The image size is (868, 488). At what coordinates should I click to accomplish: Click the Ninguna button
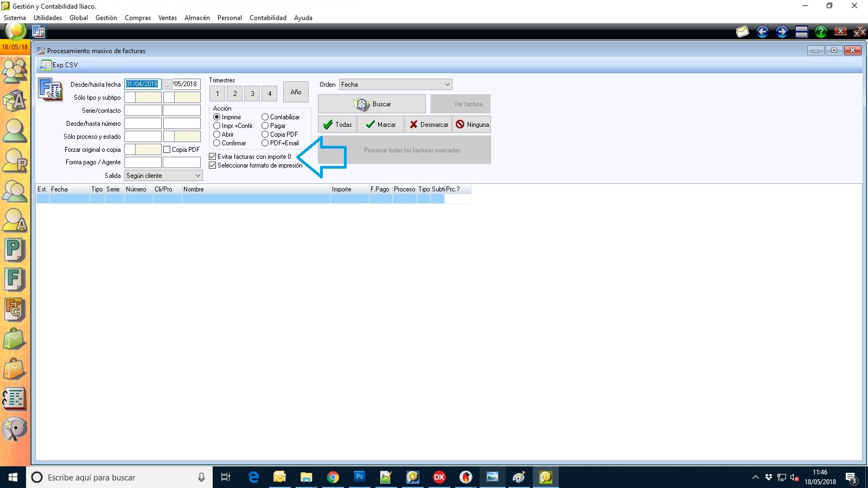(472, 125)
